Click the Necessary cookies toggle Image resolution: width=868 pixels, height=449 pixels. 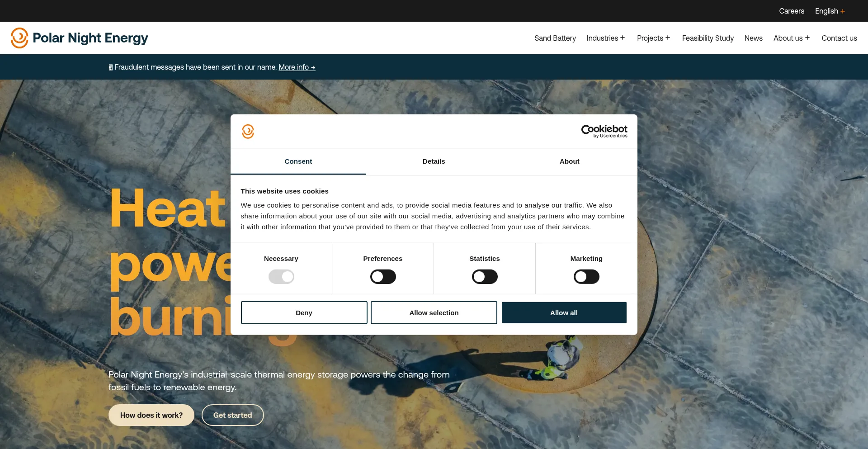[x=281, y=277]
